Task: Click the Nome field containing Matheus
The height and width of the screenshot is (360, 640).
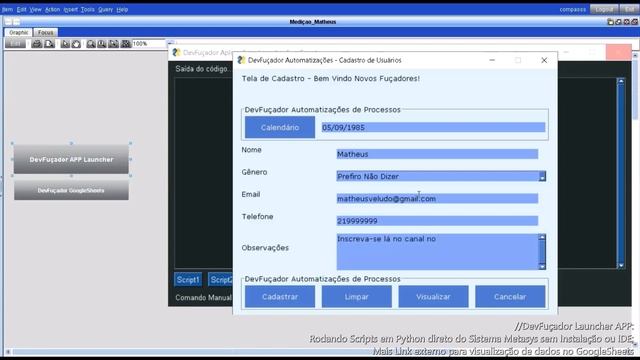Action: click(x=437, y=154)
